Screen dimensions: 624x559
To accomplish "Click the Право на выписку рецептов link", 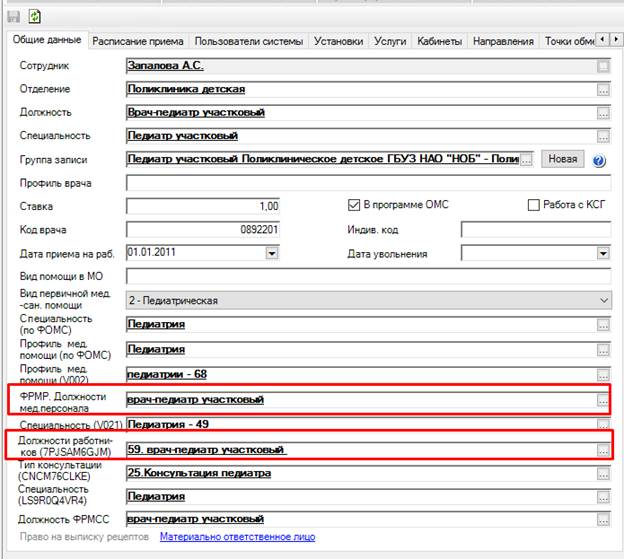I will (84, 537).
